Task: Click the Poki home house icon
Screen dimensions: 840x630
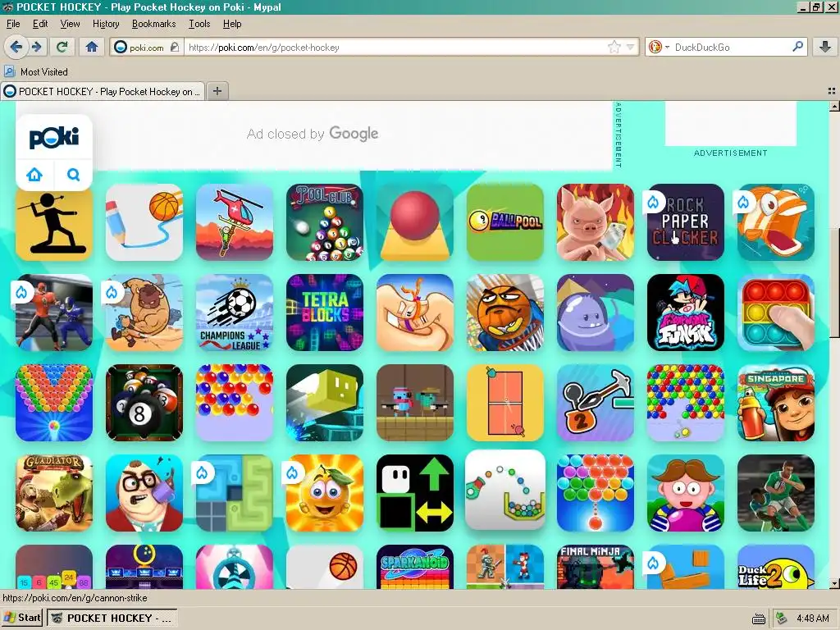Action: click(x=34, y=175)
